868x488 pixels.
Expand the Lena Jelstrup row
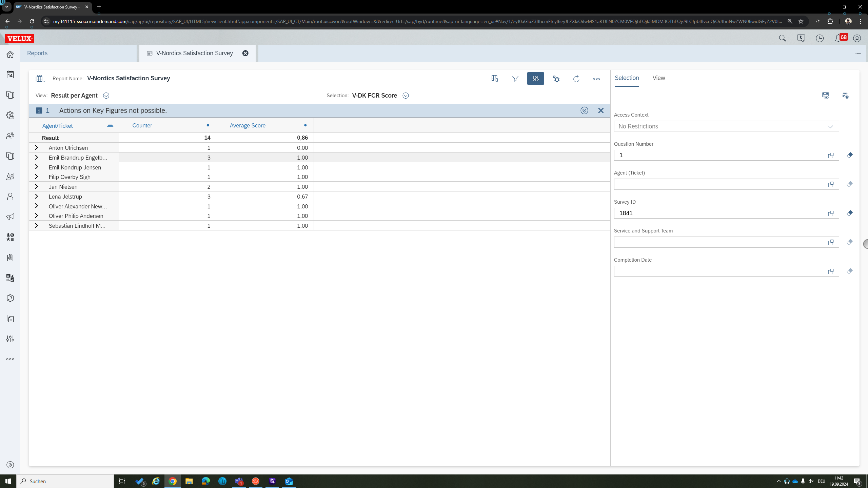click(36, 196)
